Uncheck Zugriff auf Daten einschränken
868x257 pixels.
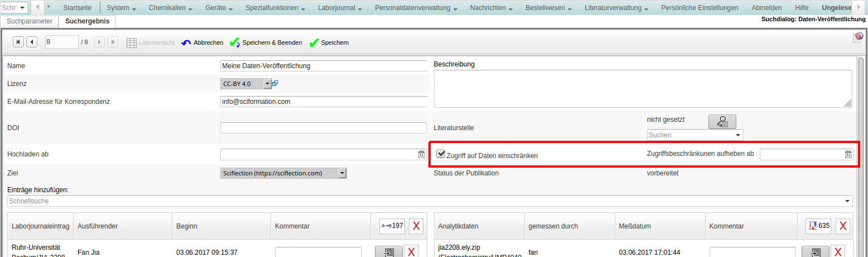tap(441, 154)
